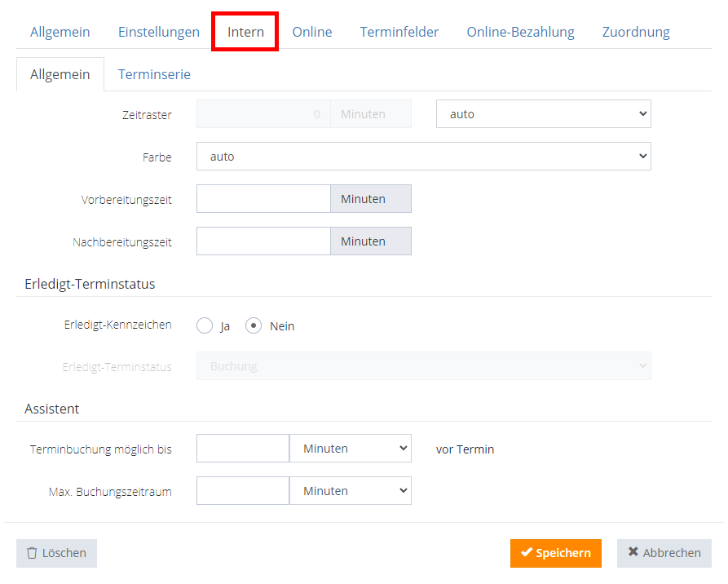The width and height of the screenshot is (728, 584).
Task: Open the Terminserie sub-tab
Action: [154, 74]
